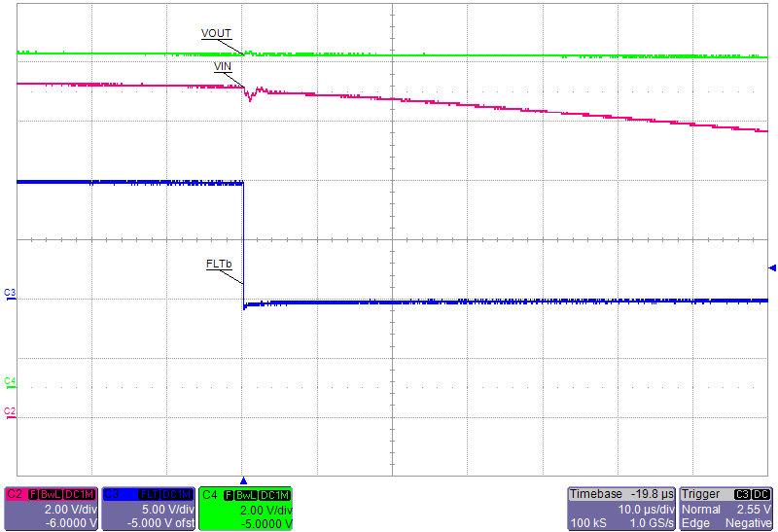Open the C2 channel descriptor box
The height and width of the screenshot is (532, 778).
[x=52, y=509]
